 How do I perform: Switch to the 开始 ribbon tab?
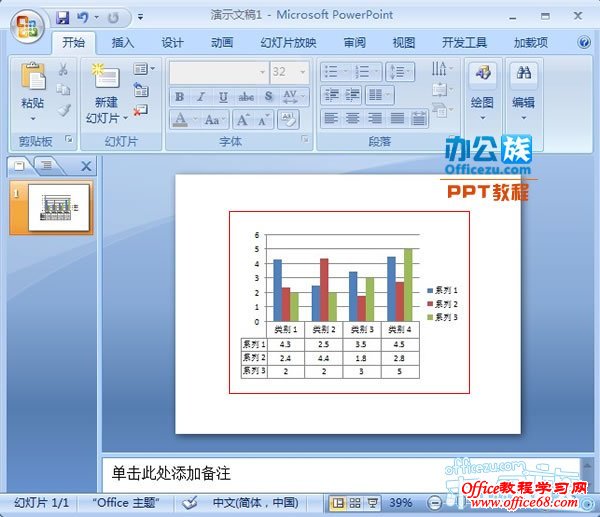point(73,42)
